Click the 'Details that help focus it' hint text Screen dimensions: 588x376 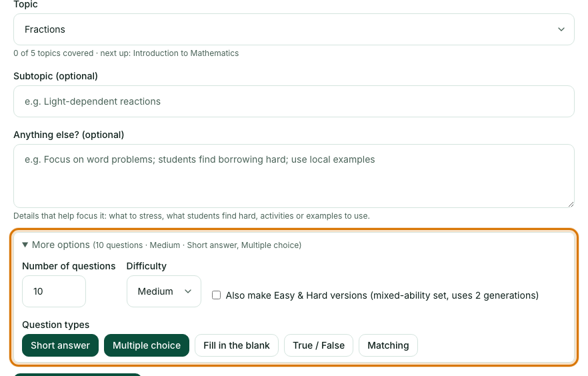191,216
